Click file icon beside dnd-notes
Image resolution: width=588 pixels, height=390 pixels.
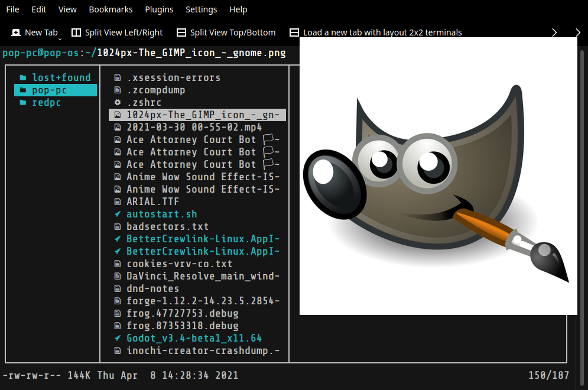pyautogui.click(x=118, y=289)
